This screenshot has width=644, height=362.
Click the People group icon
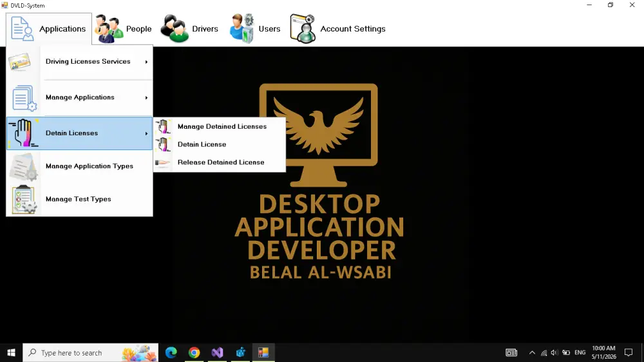point(108,29)
